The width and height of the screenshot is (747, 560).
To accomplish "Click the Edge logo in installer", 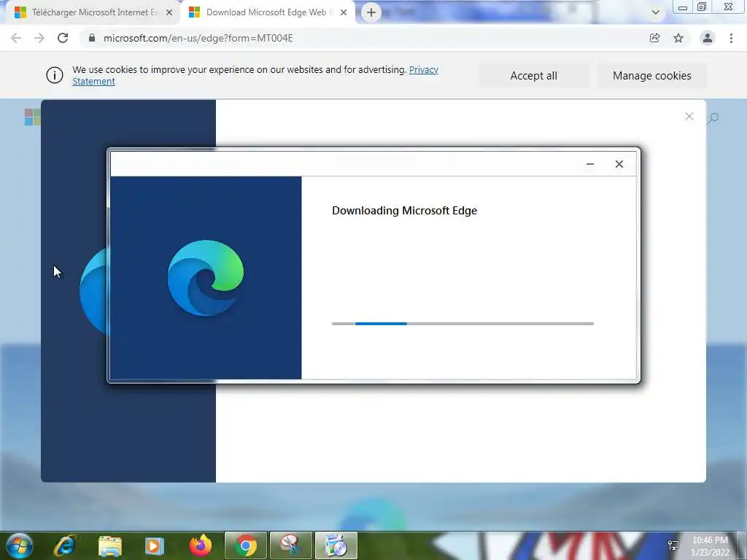I will (206, 278).
